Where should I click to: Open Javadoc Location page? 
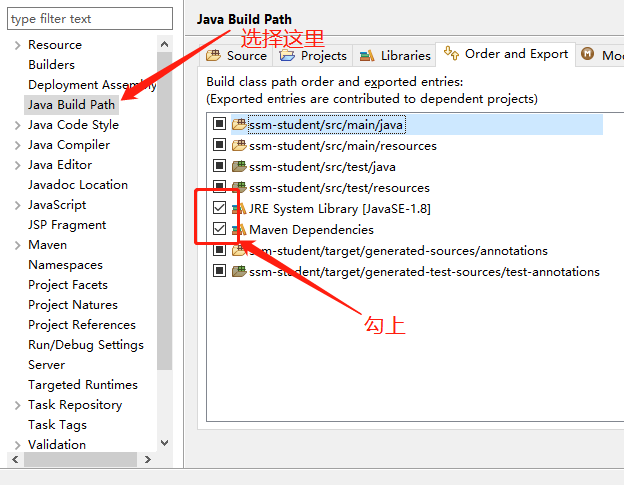click(x=78, y=185)
